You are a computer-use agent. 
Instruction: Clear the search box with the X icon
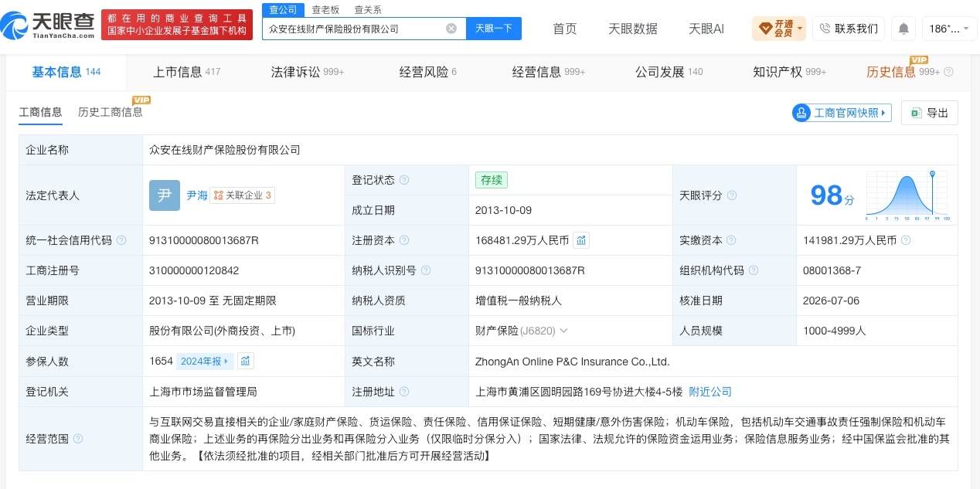pos(451,29)
